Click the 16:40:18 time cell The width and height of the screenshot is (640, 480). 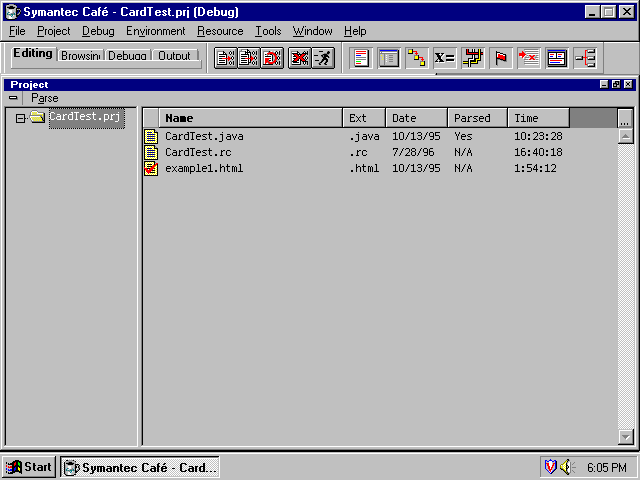coord(538,152)
